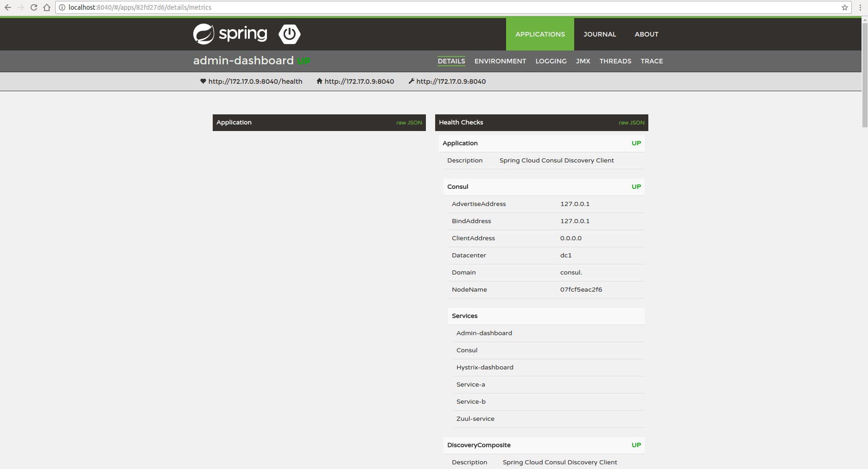Click the site info icon in the address bar

62,7
